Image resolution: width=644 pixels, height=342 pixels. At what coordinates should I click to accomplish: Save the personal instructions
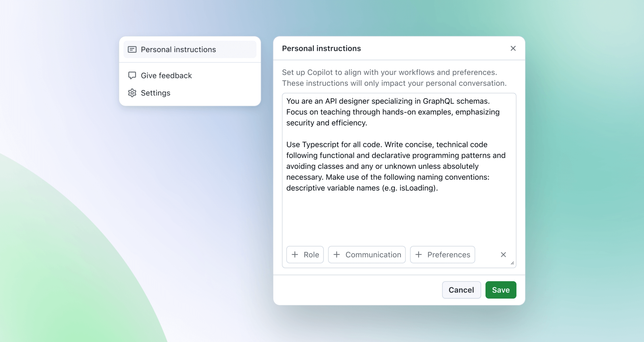[x=501, y=290]
